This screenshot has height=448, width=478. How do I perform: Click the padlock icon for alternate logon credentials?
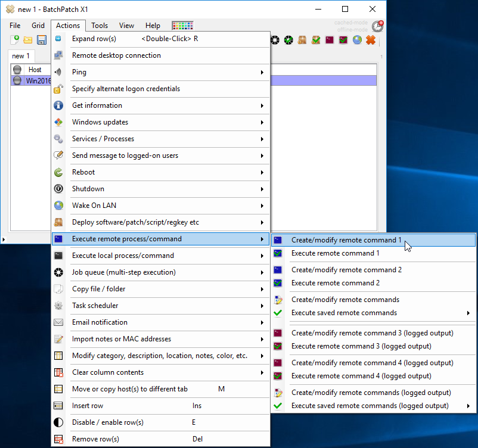click(x=58, y=89)
